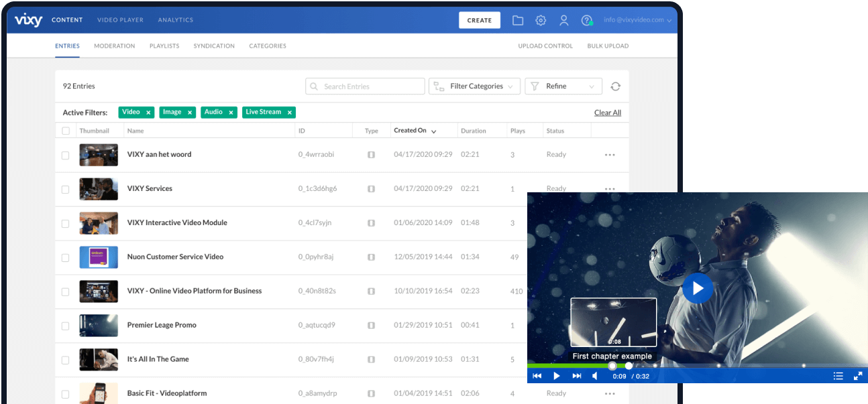The image size is (868, 404).
Task: Click type icon of Nuon Customer Service Video
Action: 371,257
